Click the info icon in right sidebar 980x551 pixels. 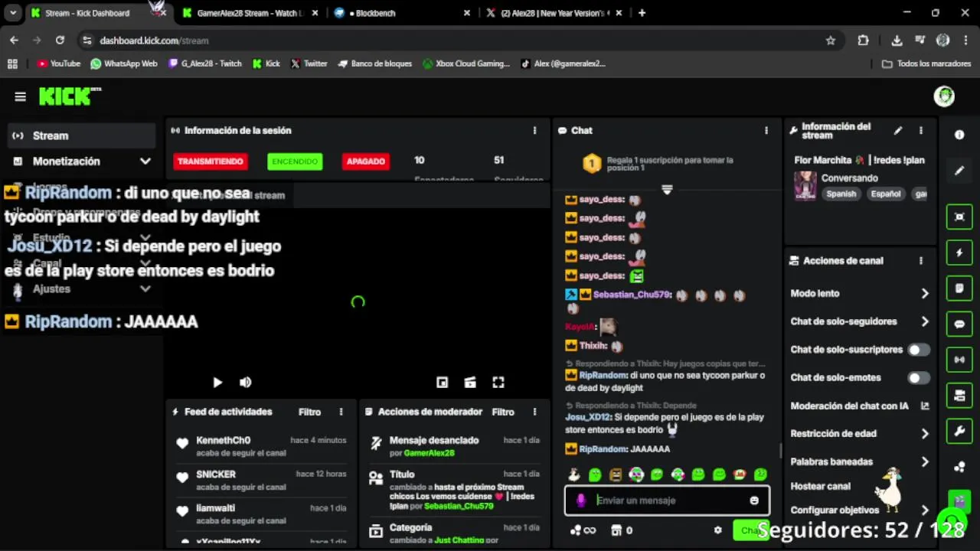(959, 135)
